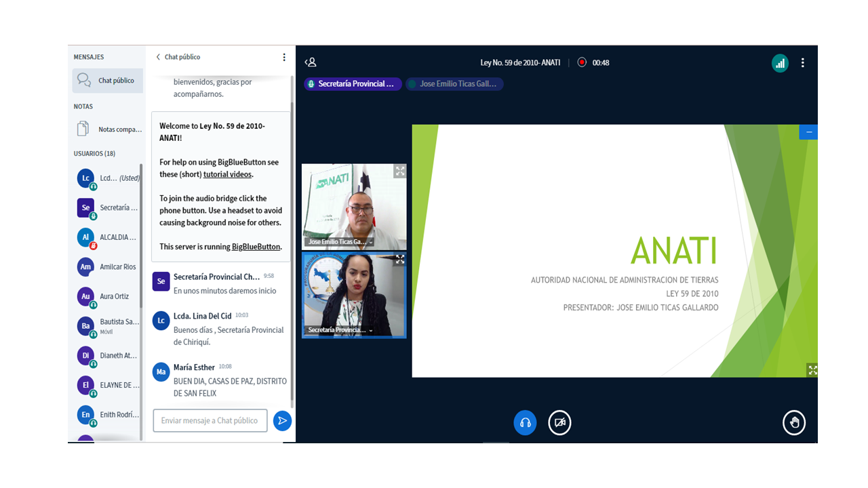Open the BigBlueButton link
Image resolution: width=868 pixels, height=488 pixels.
(256, 247)
